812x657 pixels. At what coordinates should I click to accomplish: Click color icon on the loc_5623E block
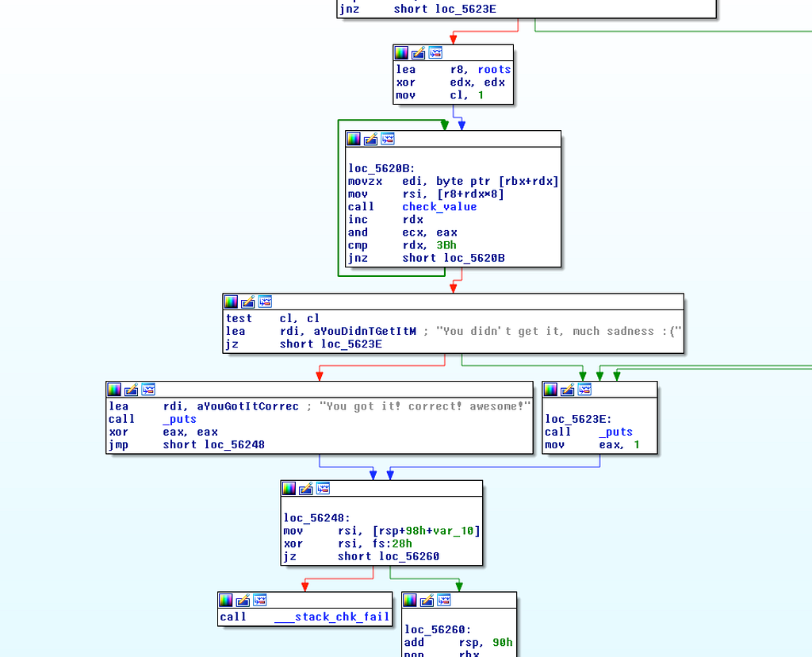click(x=550, y=390)
